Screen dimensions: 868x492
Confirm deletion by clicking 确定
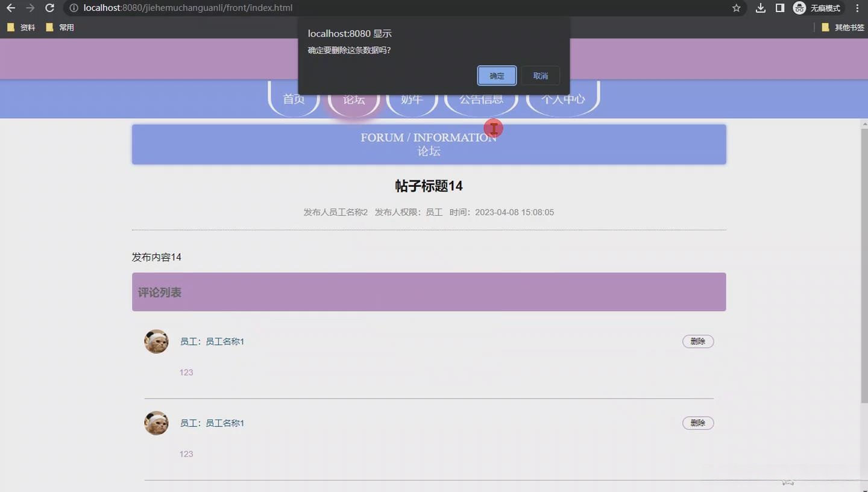(496, 75)
